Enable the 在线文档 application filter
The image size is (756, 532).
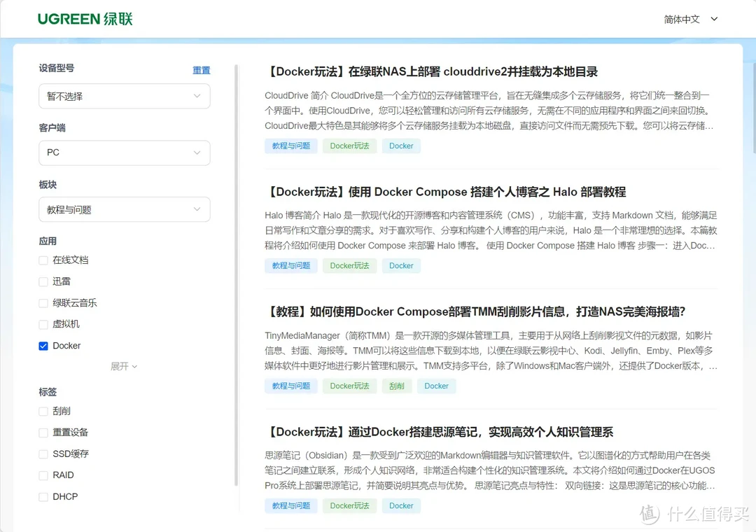43,260
